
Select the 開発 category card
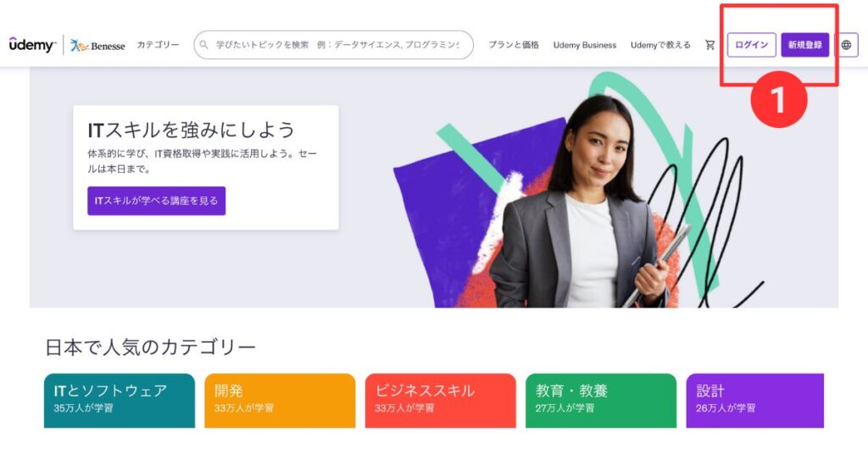click(280, 401)
